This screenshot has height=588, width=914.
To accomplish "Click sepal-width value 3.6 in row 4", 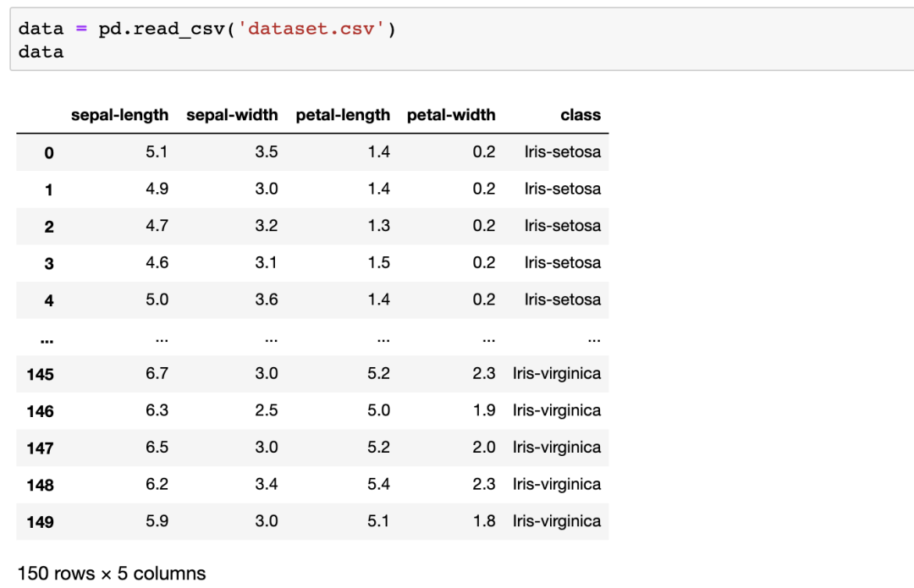I will (267, 299).
